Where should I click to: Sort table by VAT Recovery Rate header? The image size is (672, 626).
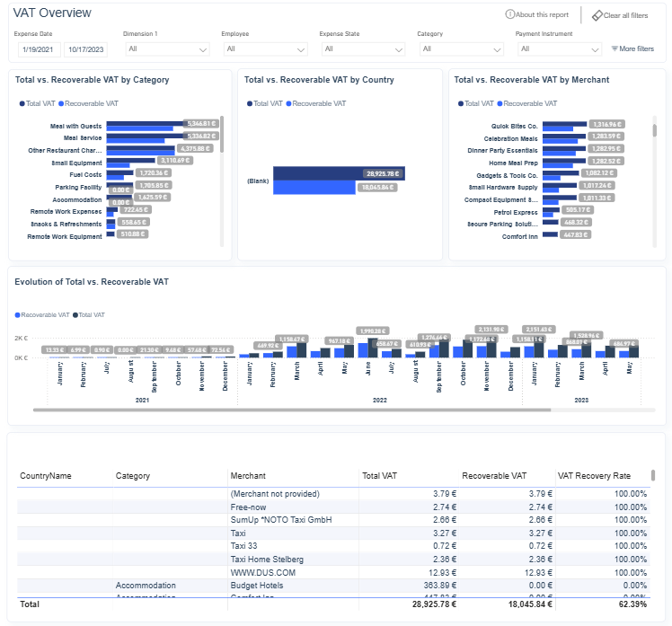[594, 476]
